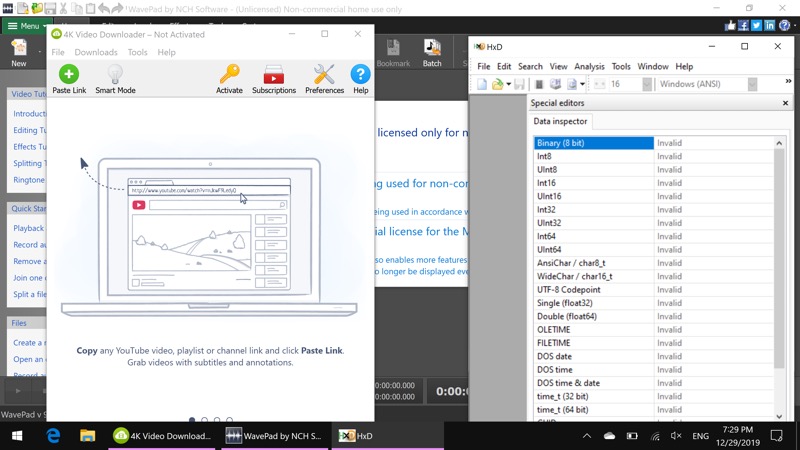
Task: Open HxD Analysis menu
Action: point(589,66)
